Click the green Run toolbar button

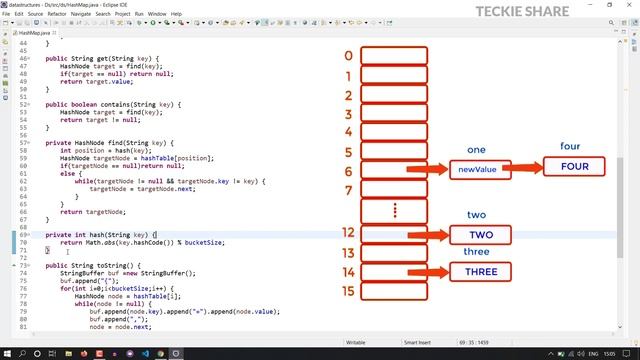coord(153,23)
